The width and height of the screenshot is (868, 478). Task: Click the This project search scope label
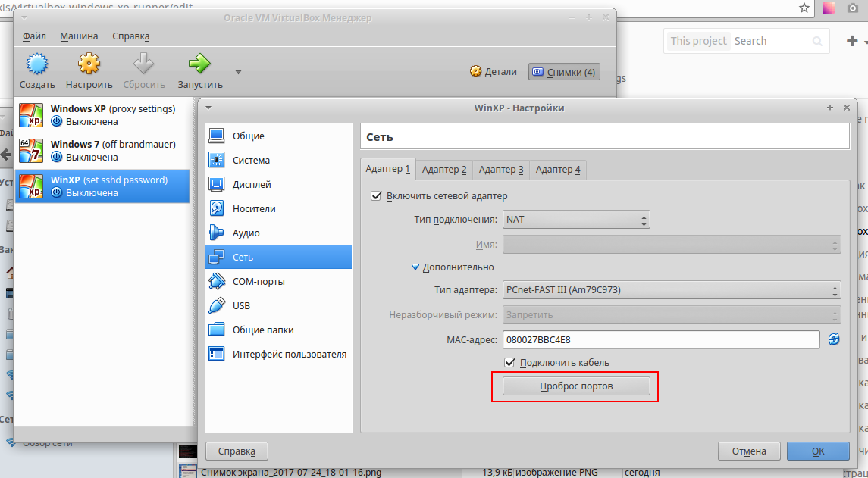[x=698, y=41]
